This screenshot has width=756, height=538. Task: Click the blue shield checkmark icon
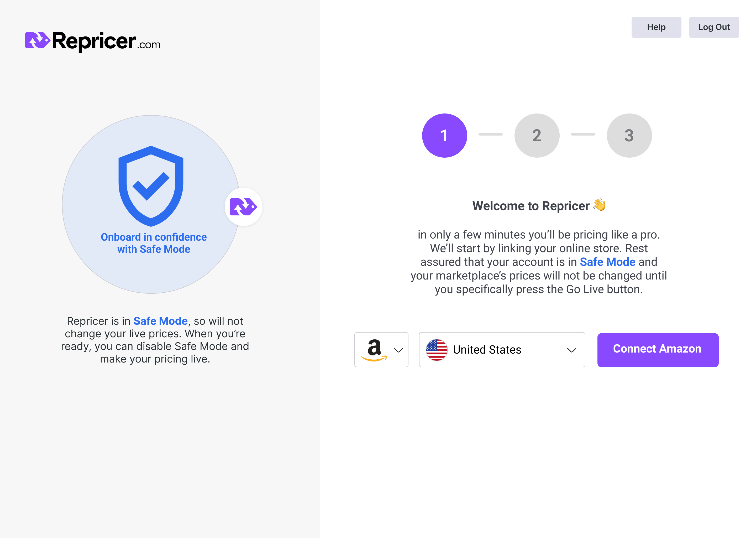151,186
